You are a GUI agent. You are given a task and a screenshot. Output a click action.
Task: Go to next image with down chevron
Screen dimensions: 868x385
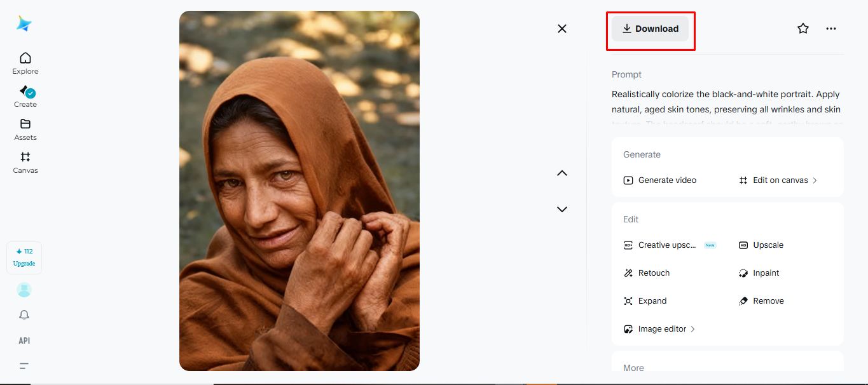562,209
